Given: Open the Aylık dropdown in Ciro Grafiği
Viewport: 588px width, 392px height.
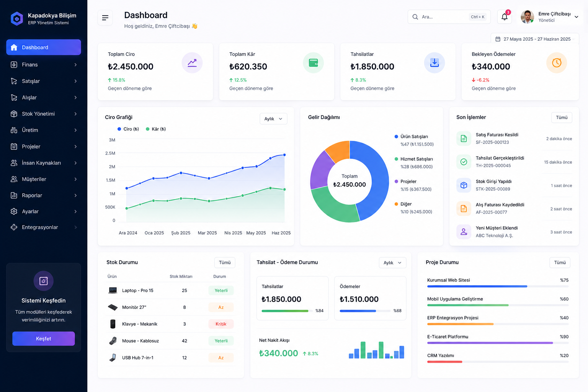Looking at the screenshot, I should 273,119.
